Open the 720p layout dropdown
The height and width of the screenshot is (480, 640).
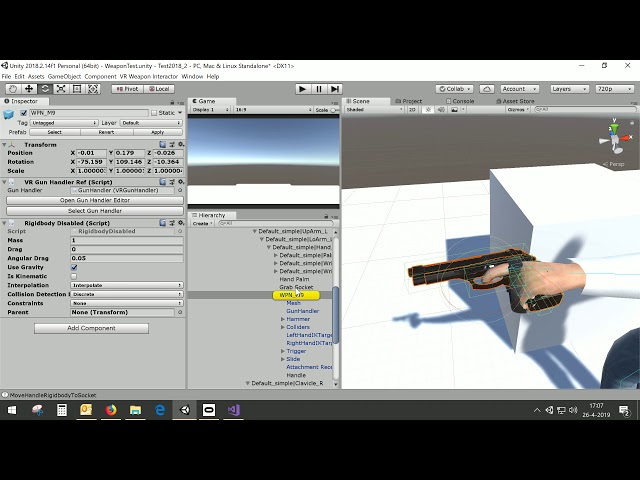[x=614, y=89]
